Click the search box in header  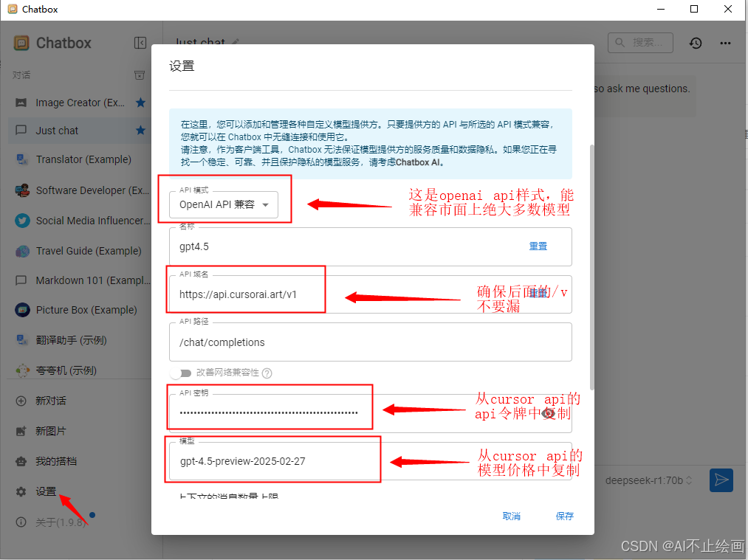coord(640,43)
